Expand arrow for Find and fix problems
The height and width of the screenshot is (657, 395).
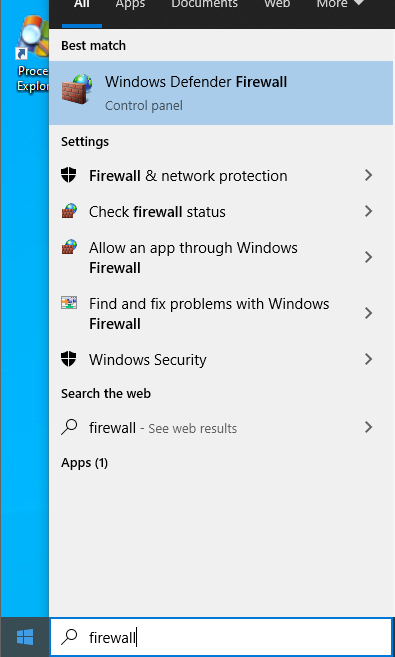[x=368, y=313]
